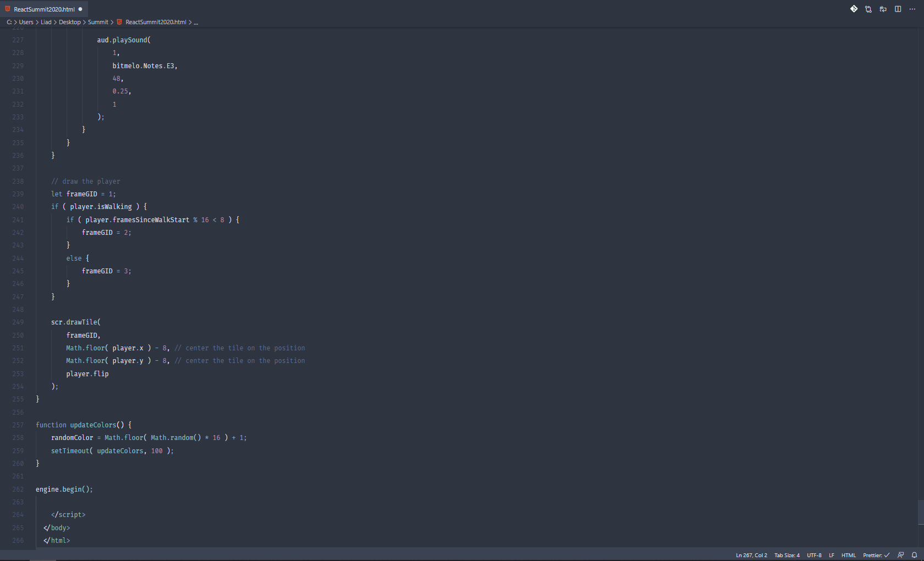The image size is (924, 561).
Task: Change LF end of line sequence
Action: click(832, 555)
